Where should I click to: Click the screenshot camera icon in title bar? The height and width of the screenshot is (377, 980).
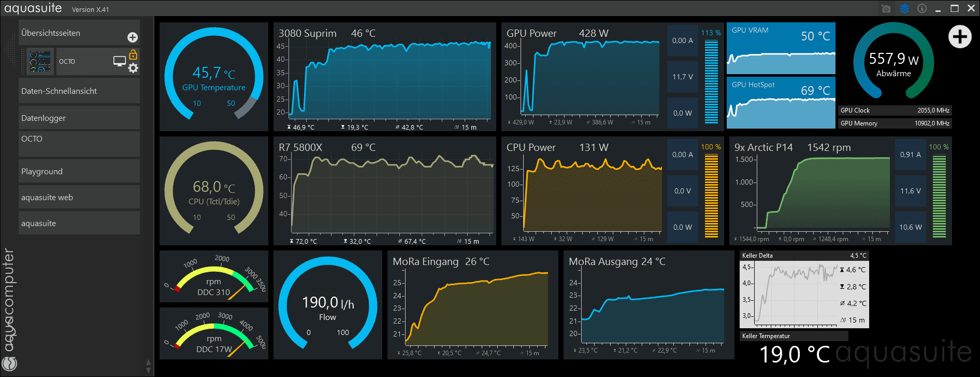(x=886, y=9)
